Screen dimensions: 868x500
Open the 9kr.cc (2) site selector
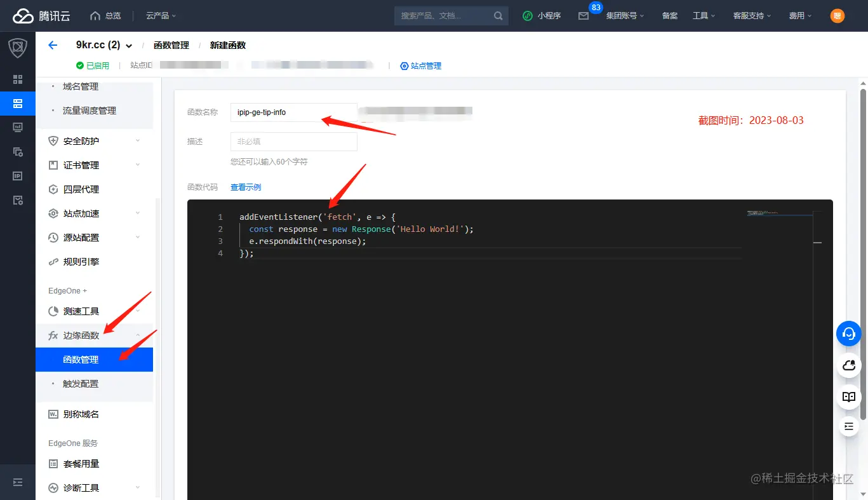104,45
